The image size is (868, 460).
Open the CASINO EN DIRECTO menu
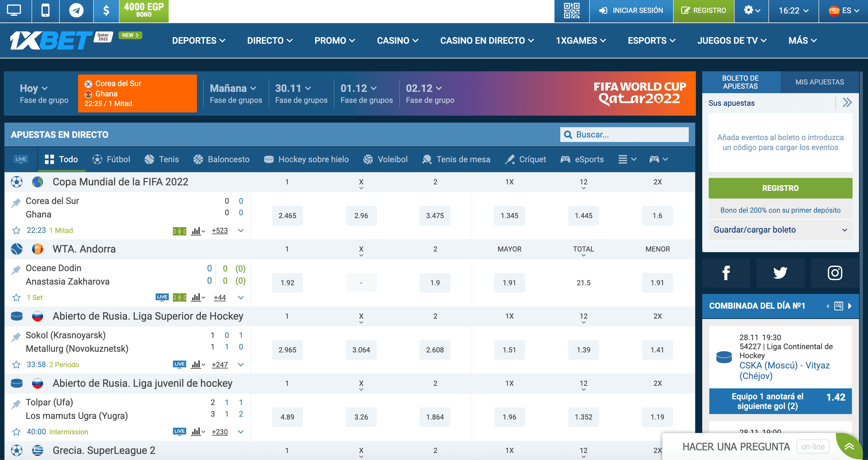tap(487, 40)
